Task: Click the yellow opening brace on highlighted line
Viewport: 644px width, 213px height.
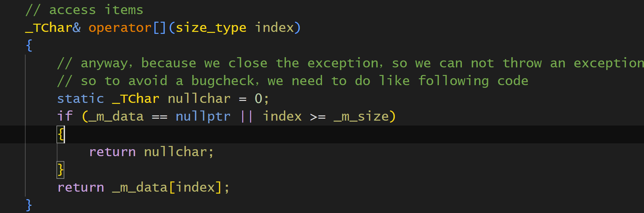Action: (61, 134)
